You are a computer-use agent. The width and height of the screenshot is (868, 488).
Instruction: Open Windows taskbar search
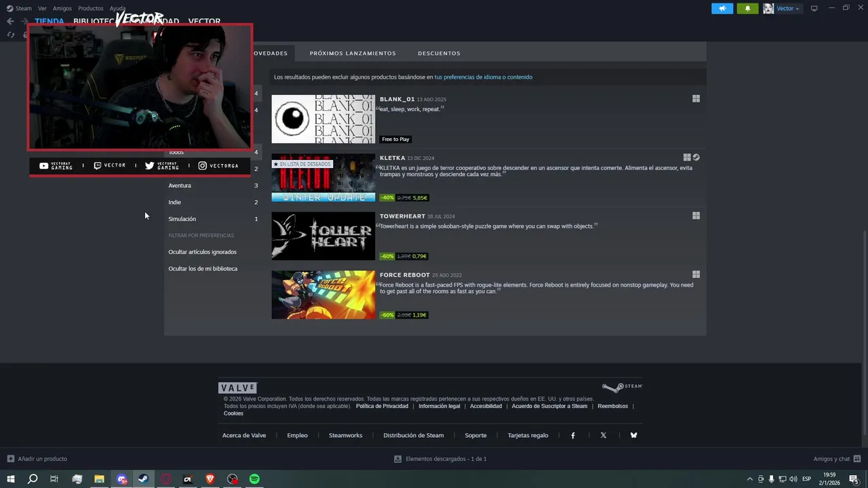pos(33,479)
